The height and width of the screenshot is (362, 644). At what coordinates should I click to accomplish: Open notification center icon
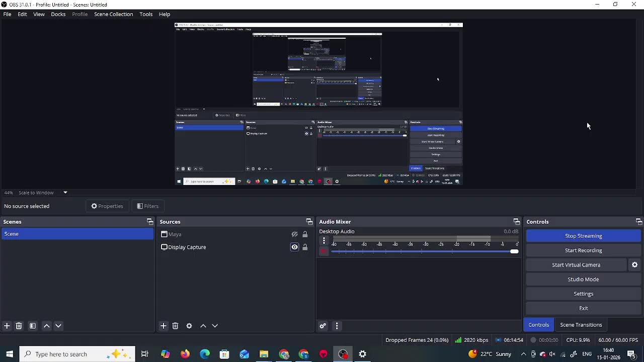click(x=631, y=354)
